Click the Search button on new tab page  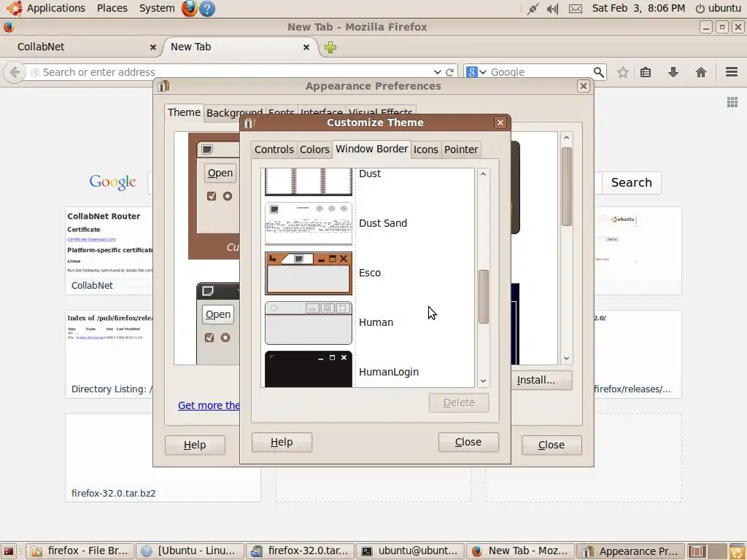tap(631, 182)
